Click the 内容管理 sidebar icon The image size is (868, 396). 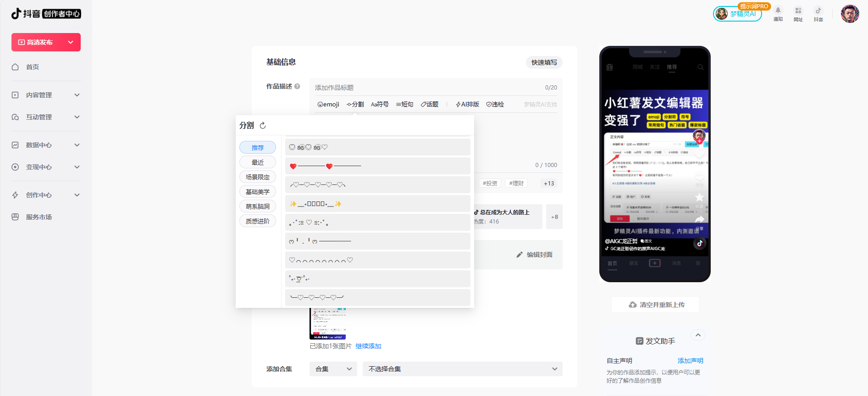15,95
